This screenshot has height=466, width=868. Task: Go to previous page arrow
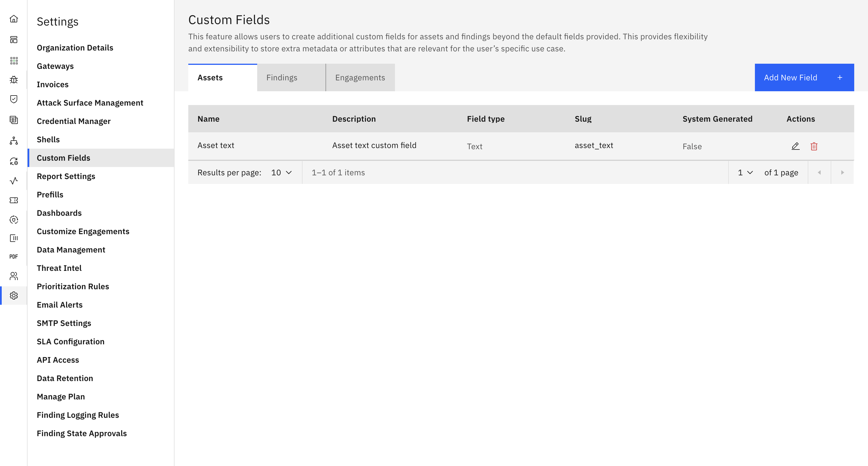[819, 172]
